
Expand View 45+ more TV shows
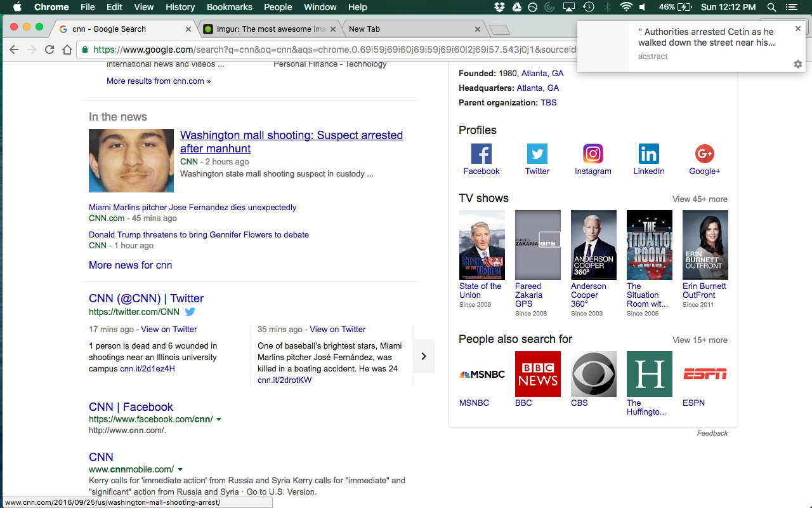(700, 199)
